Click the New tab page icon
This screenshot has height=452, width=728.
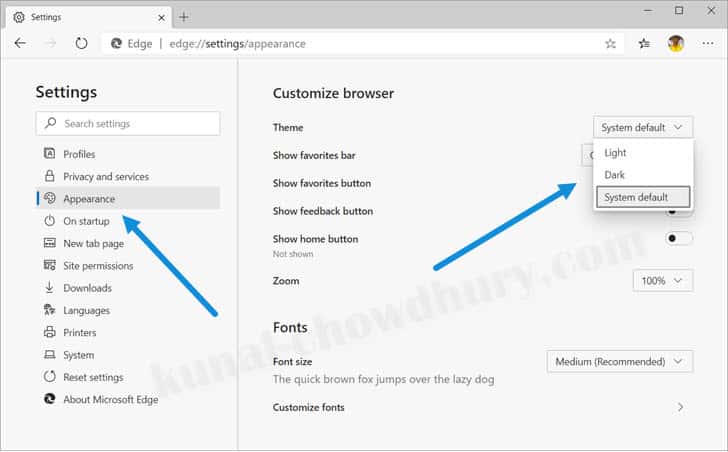[50, 243]
